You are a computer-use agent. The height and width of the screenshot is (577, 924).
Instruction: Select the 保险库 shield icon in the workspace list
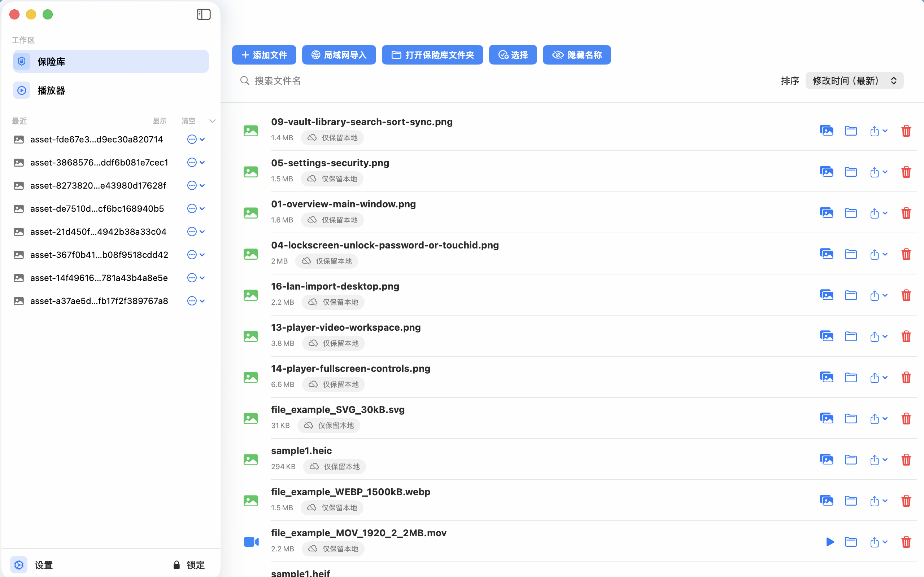(22, 61)
